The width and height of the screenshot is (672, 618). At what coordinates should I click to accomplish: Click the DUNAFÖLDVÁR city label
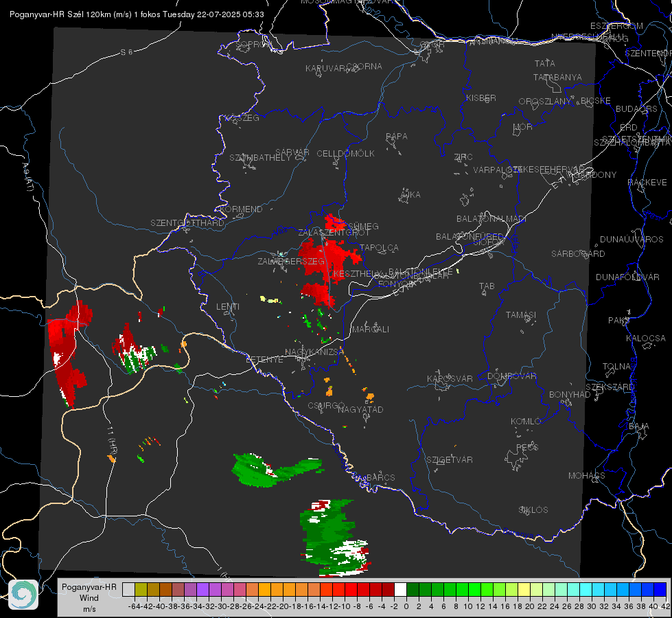tap(627, 277)
